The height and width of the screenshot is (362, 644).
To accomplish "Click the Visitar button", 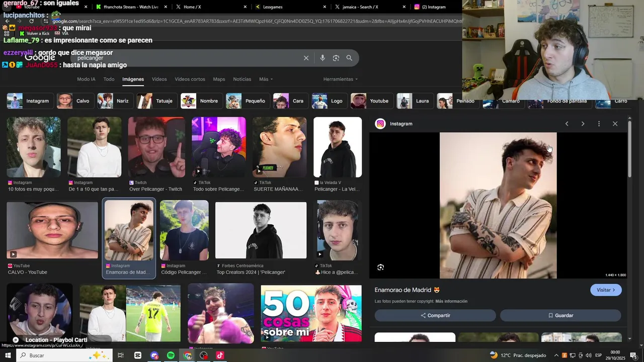I will (x=606, y=290).
